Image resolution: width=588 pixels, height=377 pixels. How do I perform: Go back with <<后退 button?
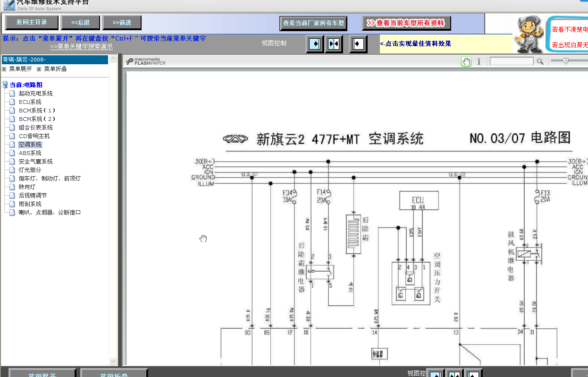tap(81, 22)
